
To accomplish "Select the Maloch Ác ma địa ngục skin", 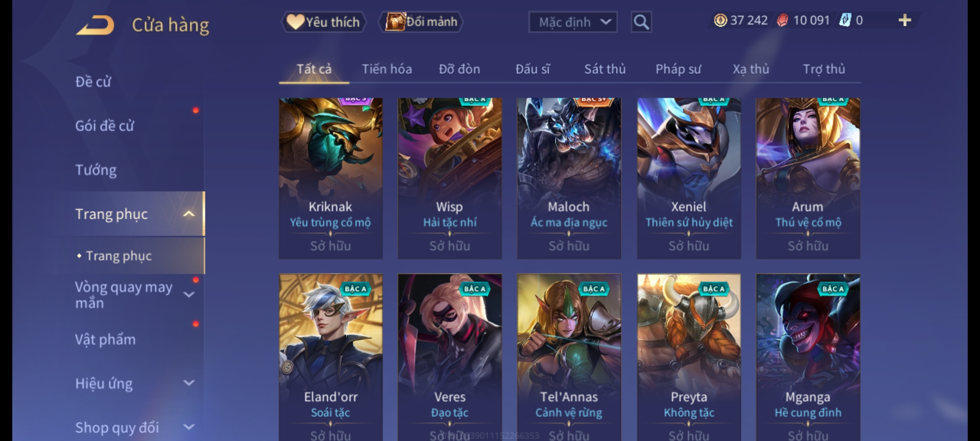I will (569, 178).
